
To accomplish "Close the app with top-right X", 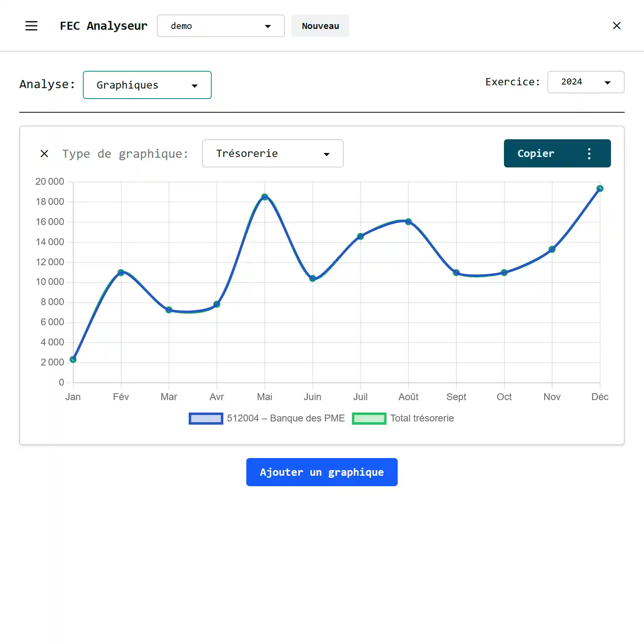I will click(616, 26).
